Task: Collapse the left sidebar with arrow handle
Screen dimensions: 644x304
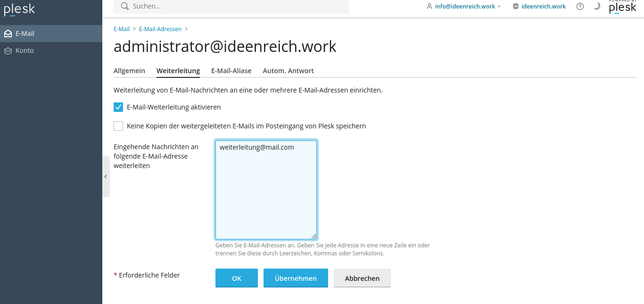Action: pos(106,177)
